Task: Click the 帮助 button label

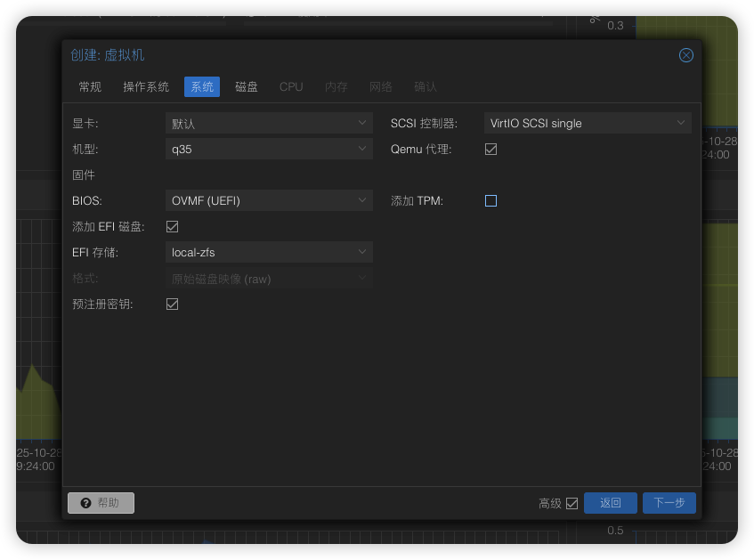Action: click(109, 503)
